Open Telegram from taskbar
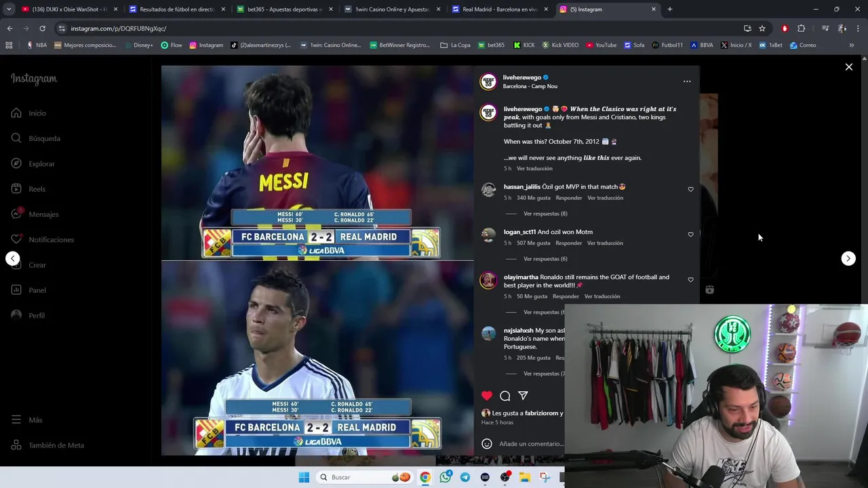 465,477
